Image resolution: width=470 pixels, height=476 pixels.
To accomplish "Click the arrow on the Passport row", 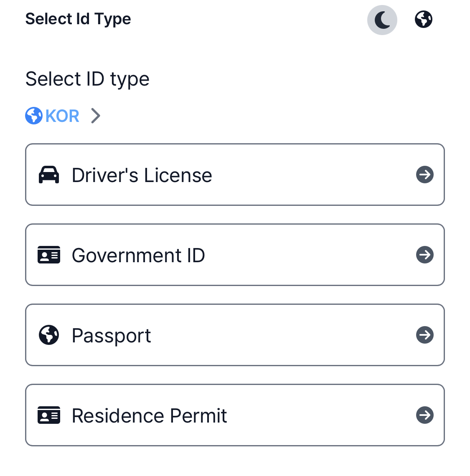I will pyautogui.click(x=425, y=335).
